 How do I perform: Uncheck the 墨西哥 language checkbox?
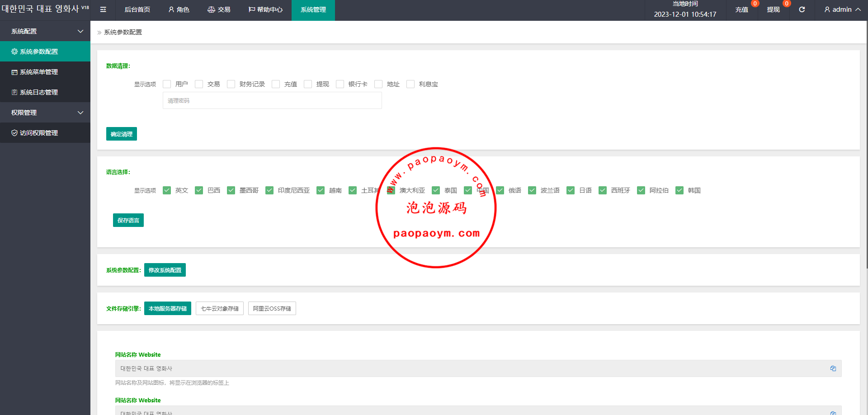pos(231,190)
